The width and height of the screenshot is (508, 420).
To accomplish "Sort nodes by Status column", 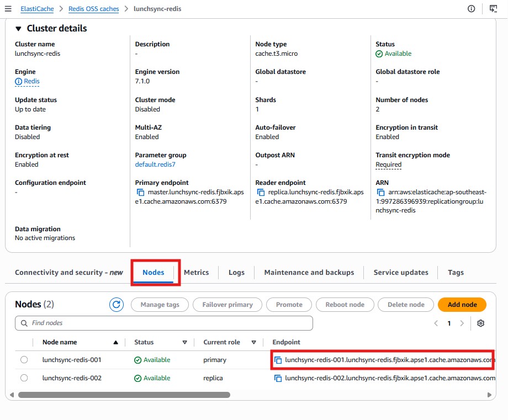I will [184, 342].
